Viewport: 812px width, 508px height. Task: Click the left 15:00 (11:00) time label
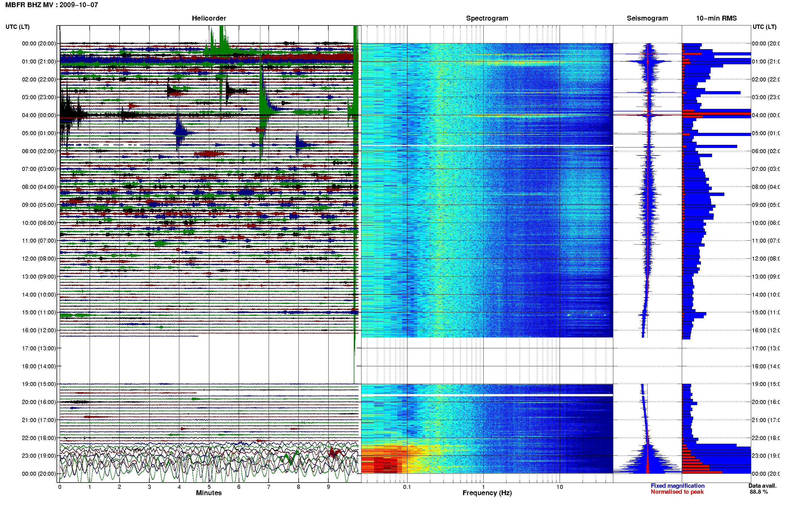[x=39, y=313]
